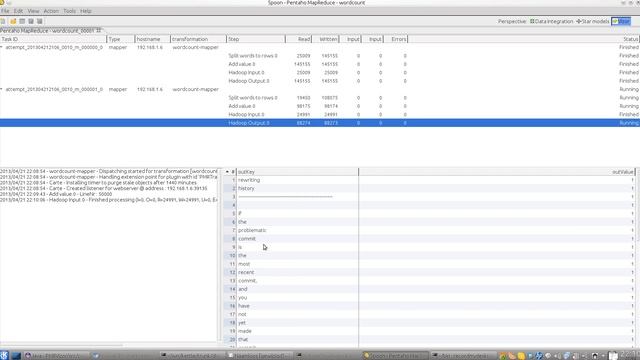Open the Java taskbar window entry
640x360 pixels.
point(57,356)
